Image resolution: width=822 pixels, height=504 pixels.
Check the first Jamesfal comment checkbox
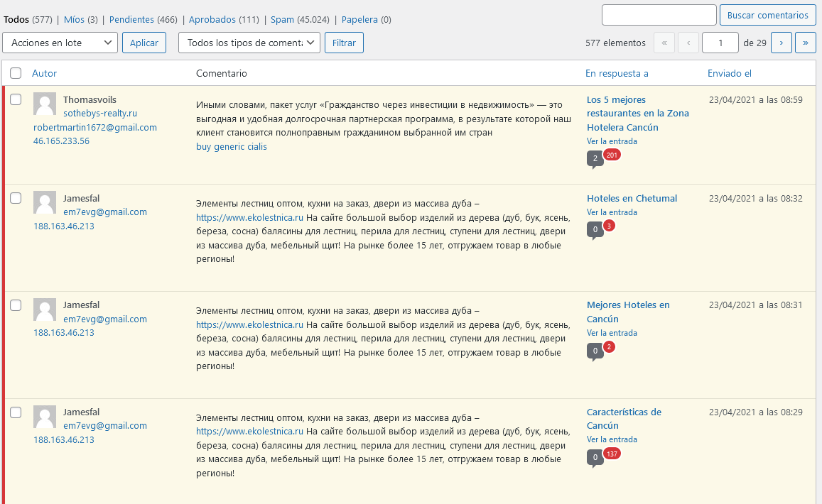click(16, 197)
